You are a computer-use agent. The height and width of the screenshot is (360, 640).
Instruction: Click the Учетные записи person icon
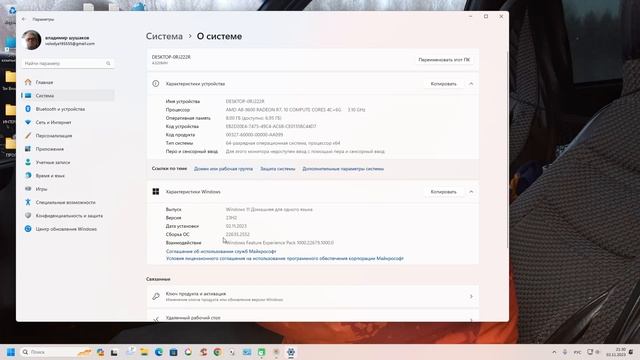click(28, 162)
